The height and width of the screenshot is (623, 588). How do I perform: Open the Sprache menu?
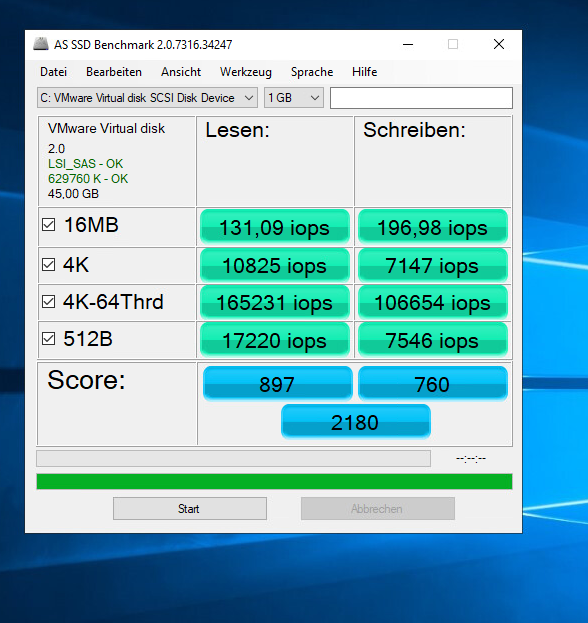point(312,72)
